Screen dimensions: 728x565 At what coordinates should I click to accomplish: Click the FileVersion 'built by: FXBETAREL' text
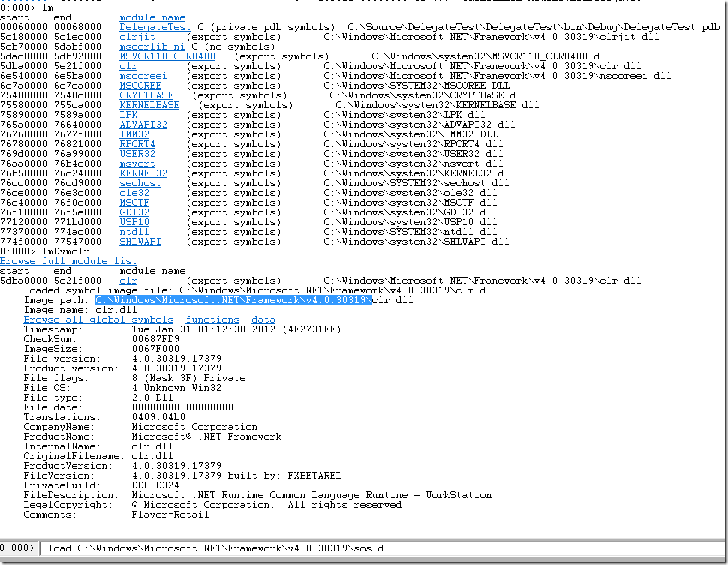coord(284,476)
